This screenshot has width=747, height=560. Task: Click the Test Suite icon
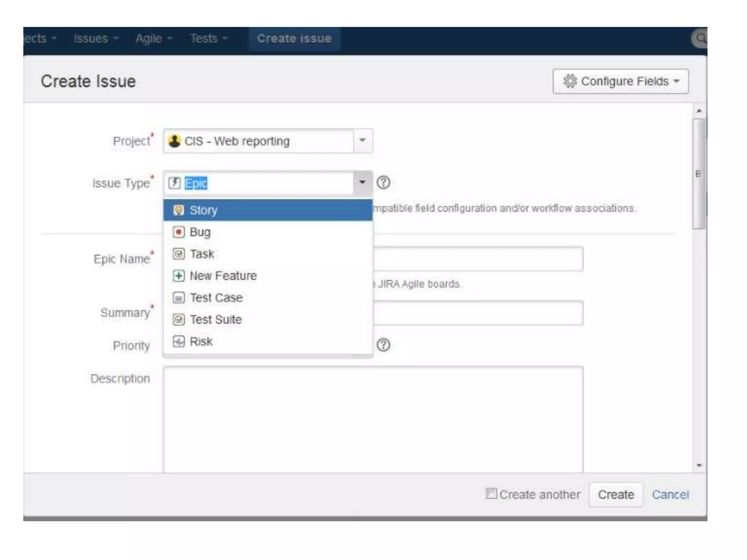point(178,320)
